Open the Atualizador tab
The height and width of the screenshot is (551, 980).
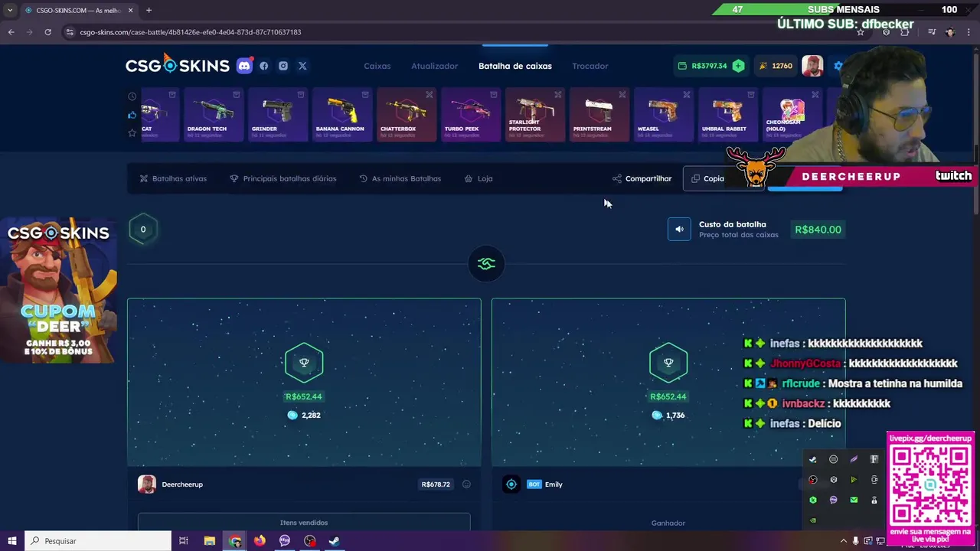pos(434,66)
